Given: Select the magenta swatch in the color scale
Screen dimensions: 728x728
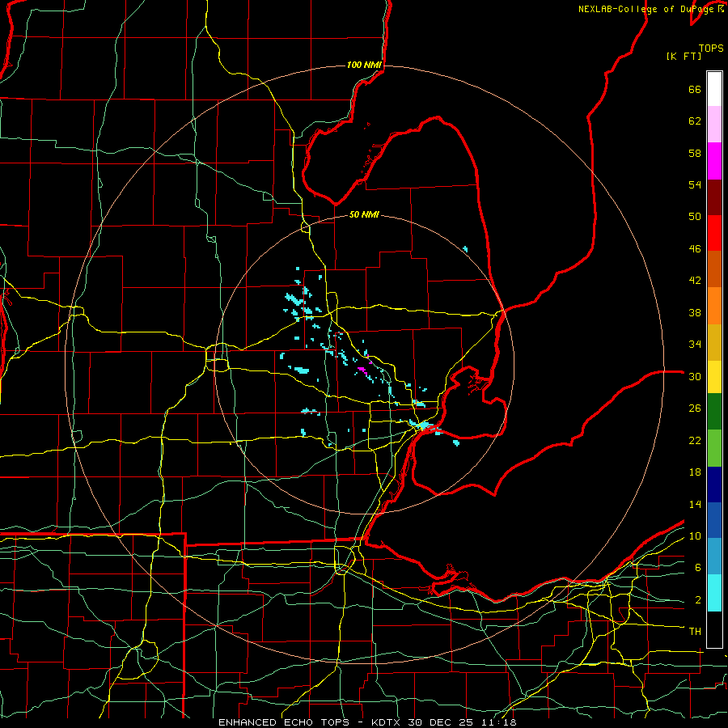Looking at the screenshot, I should pos(714,161).
